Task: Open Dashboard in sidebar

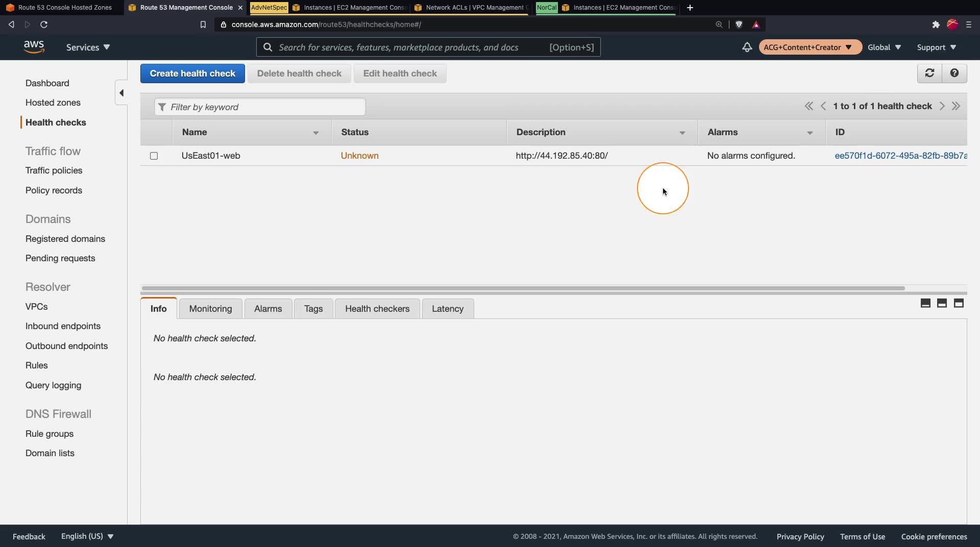Action: coord(47,83)
